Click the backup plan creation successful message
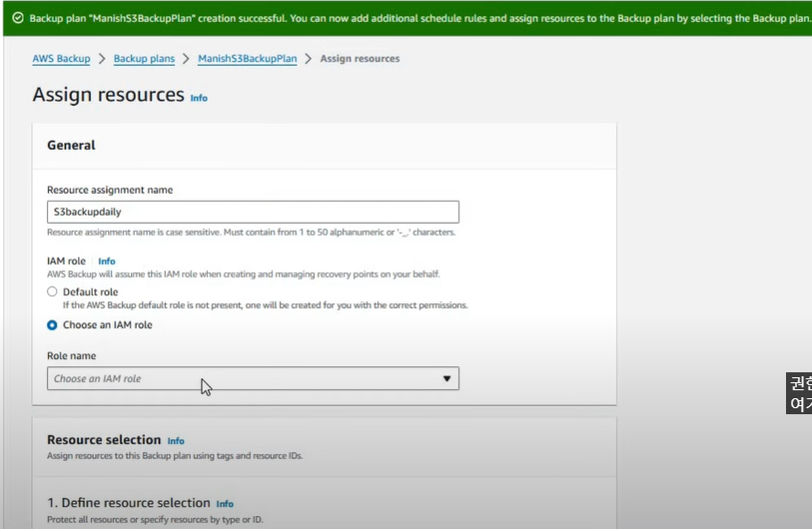Screen dimensions: 812x529 (419, 18)
